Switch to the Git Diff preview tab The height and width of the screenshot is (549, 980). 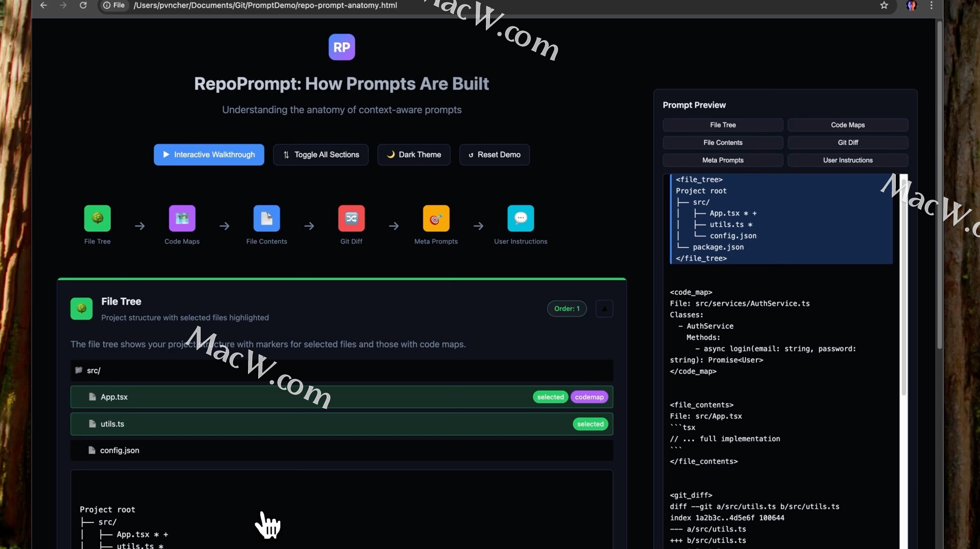(847, 142)
